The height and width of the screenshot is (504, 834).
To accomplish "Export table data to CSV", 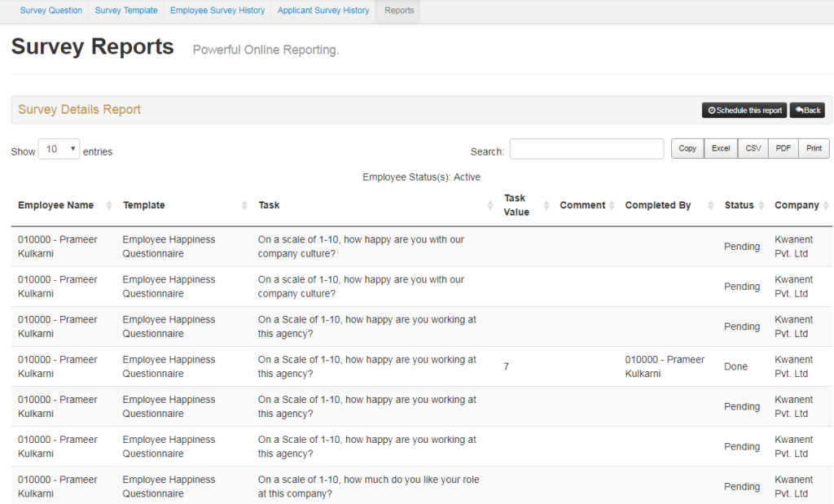I will click(753, 148).
